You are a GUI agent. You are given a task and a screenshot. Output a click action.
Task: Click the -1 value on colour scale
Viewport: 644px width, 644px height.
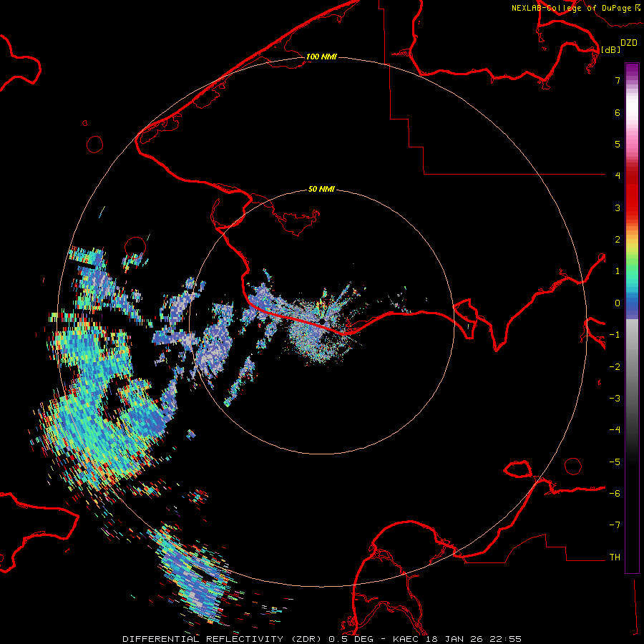[615, 335]
